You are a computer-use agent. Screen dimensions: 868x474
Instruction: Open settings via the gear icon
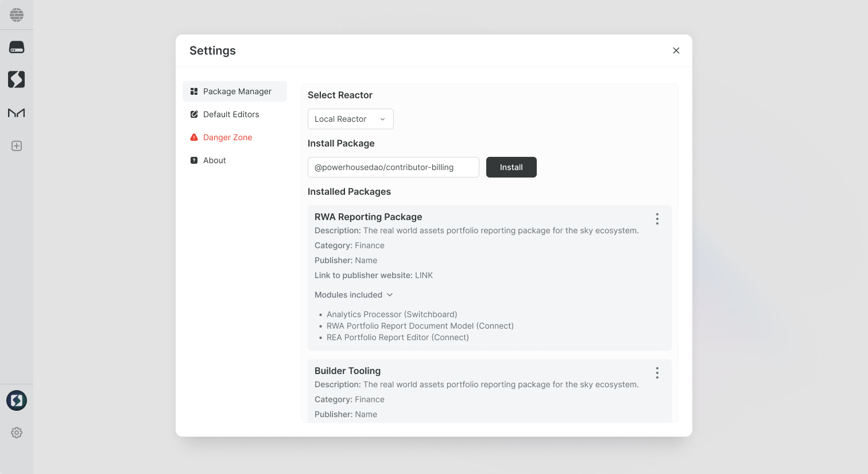coord(17,433)
